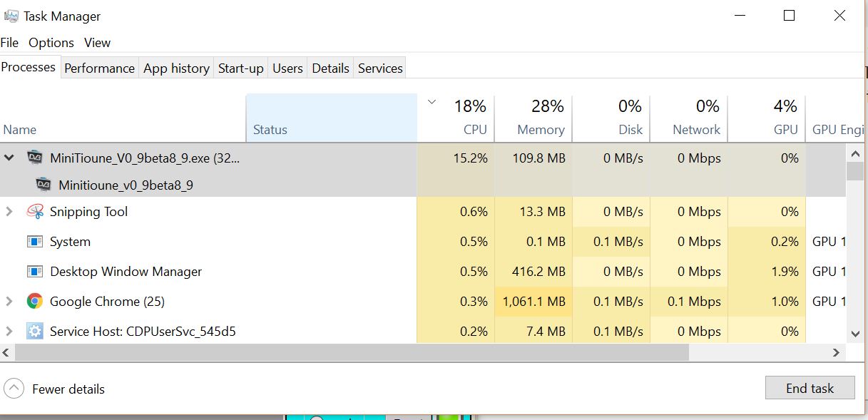Sort by the Disk column header
The image size is (868, 420).
coord(611,118)
